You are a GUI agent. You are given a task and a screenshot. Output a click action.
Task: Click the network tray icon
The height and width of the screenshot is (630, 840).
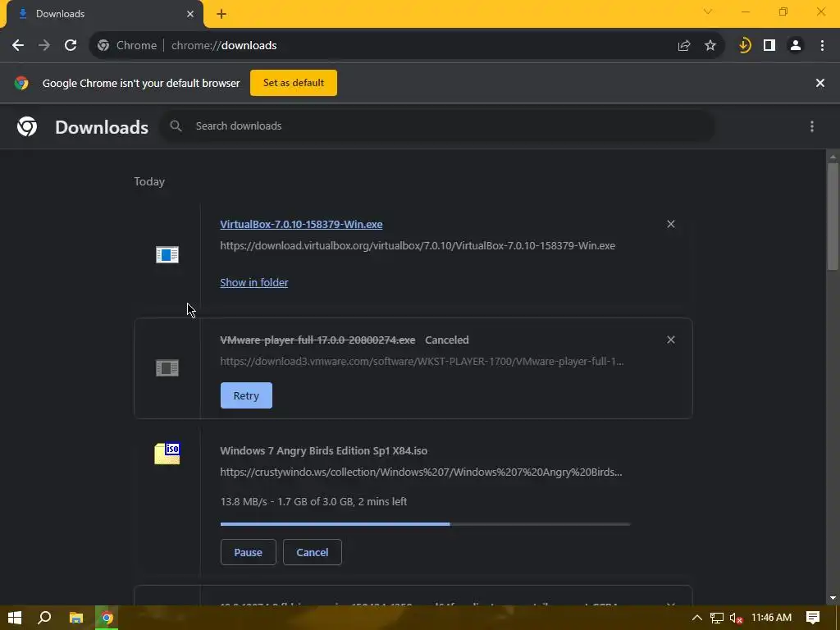717,618
